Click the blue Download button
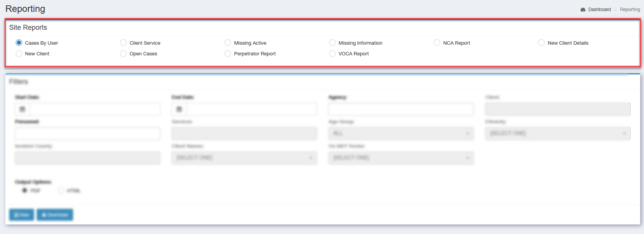Viewport: 644px width, 234px height. point(55,215)
